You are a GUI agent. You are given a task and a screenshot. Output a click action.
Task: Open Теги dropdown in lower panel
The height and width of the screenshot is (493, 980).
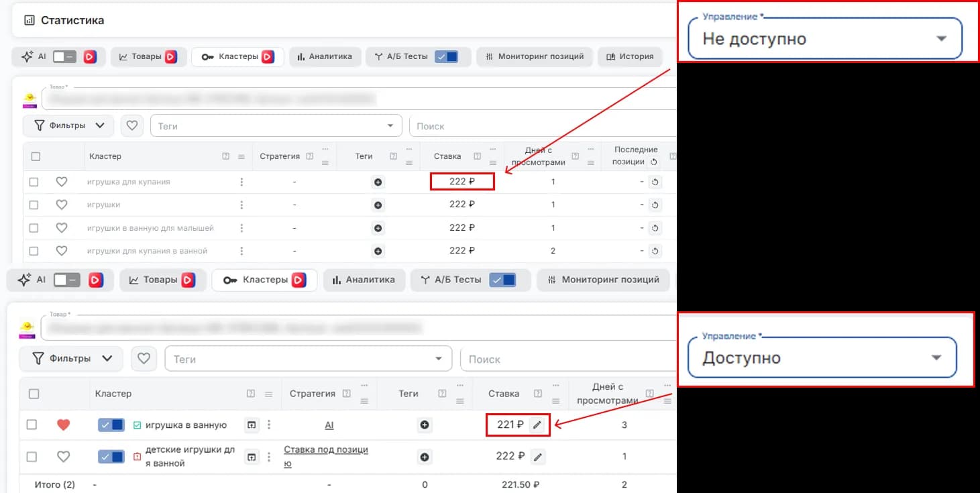point(309,359)
